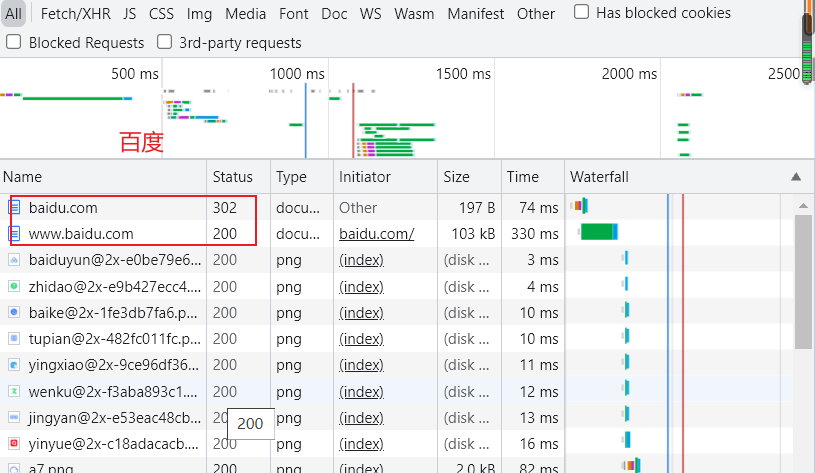Click the Waterfall sort arrow
Viewport: 815px width, 473px height.
[796, 177]
